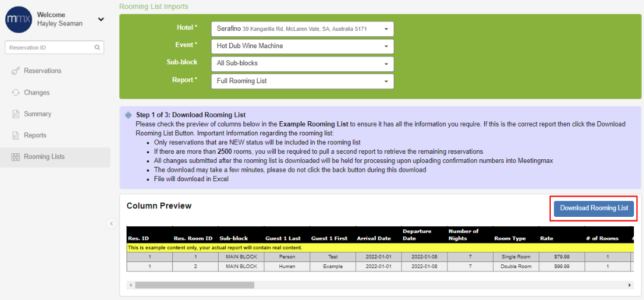Click the Column Preview horizontal scrollbar thumb
Viewport: 644px width, 300px height.
(x=195, y=285)
